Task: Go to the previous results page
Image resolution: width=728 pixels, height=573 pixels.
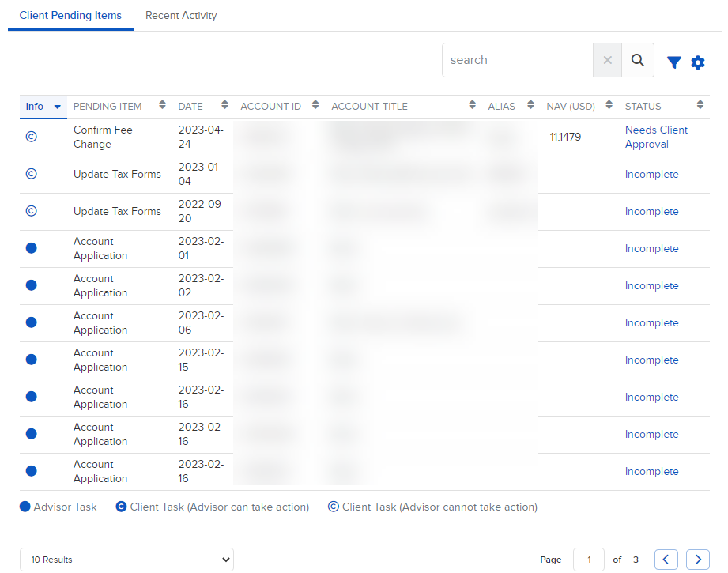Action: (666, 560)
